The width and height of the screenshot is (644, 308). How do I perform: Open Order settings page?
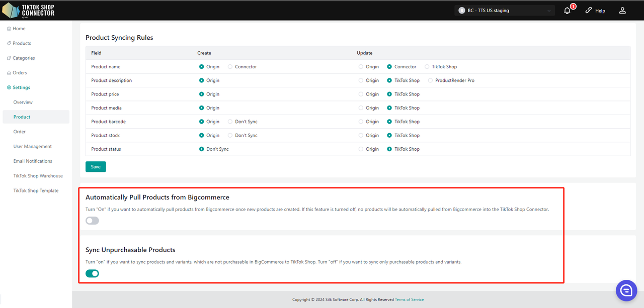tap(20, 132)
